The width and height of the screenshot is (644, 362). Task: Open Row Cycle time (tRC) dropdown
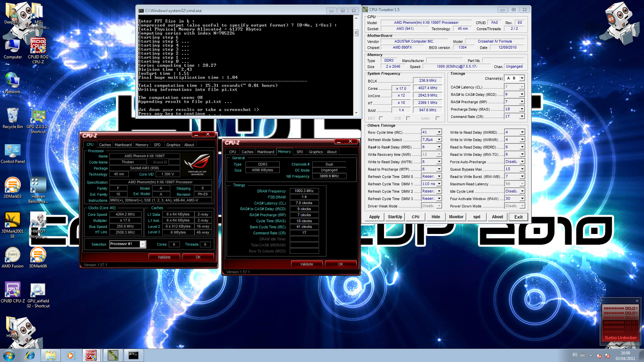tap(439, 132)
